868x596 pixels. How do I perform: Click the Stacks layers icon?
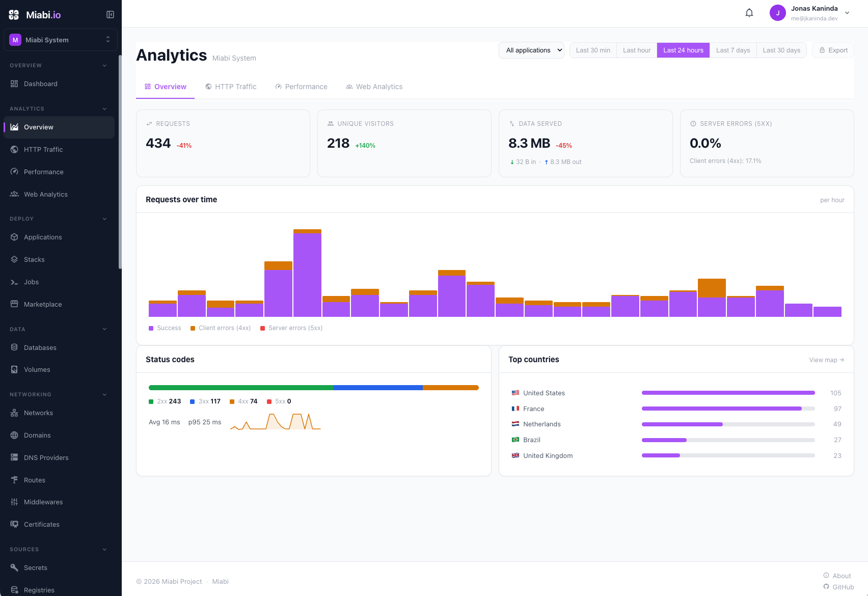[x=14, y=259]
